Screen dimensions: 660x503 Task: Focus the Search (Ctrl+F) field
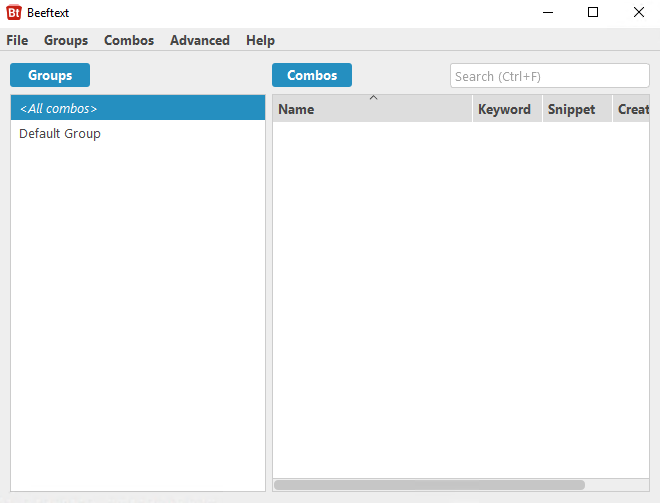coord(549,76)
